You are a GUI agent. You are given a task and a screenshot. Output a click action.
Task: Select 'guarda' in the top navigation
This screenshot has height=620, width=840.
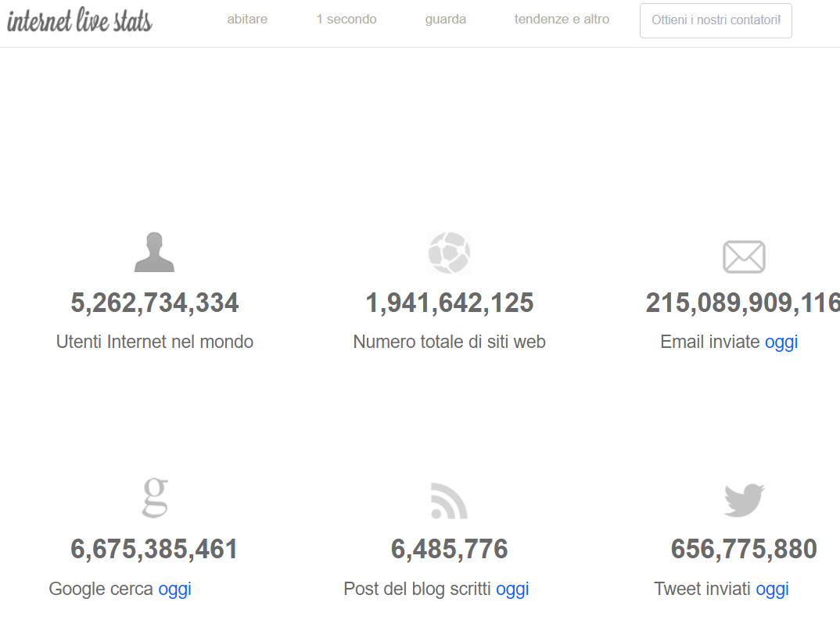446,20
